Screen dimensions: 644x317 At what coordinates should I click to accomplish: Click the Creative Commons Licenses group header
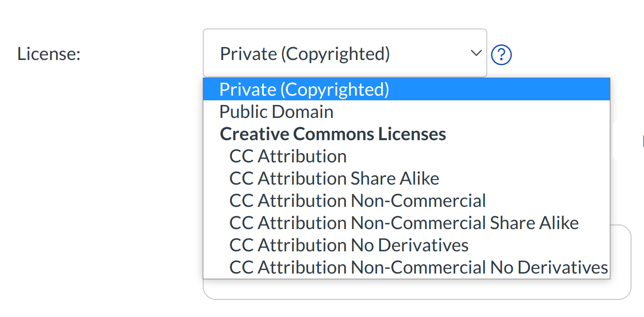tap(333, 134)
